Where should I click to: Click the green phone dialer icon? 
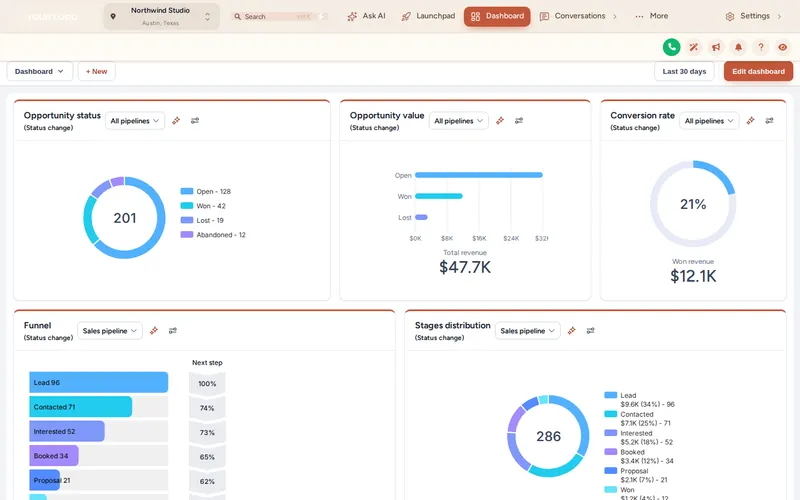(671, 47)
